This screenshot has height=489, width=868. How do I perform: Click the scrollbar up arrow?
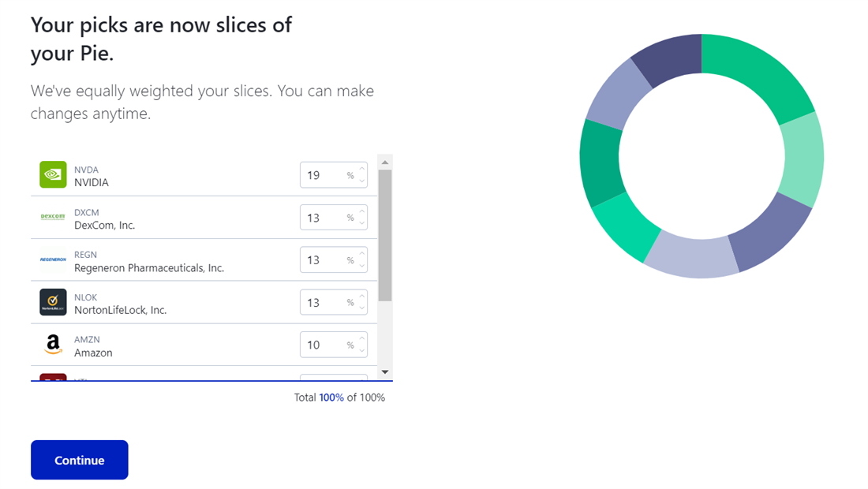(x=385, y=162)
